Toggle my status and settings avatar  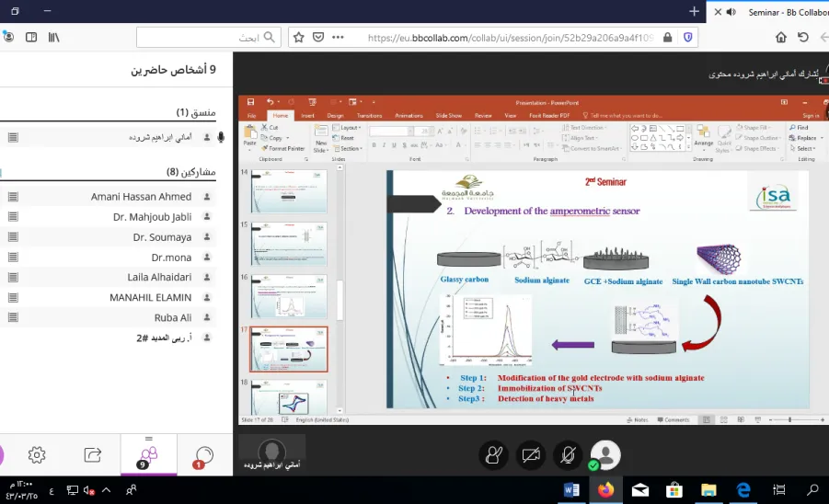(605, 455)
